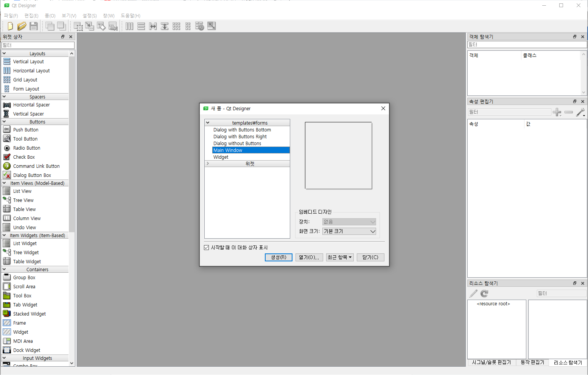Open the 파일(F) menu
588x375 pixels.
click(11, 16)
